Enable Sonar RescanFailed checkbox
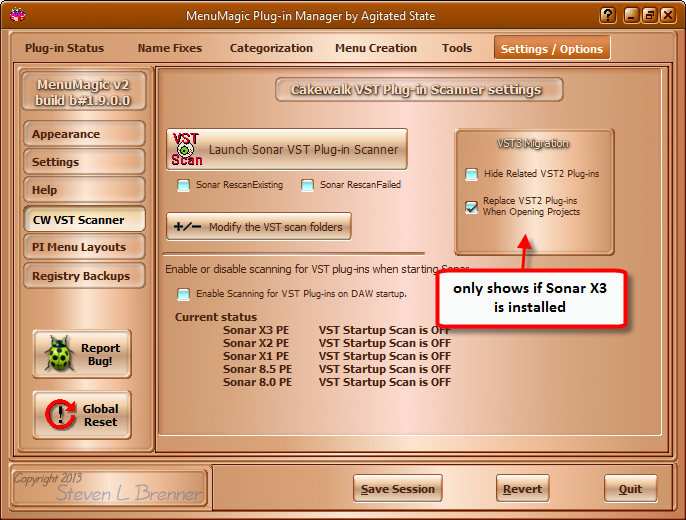Screen dimensions: 686x520 [307, 185]
